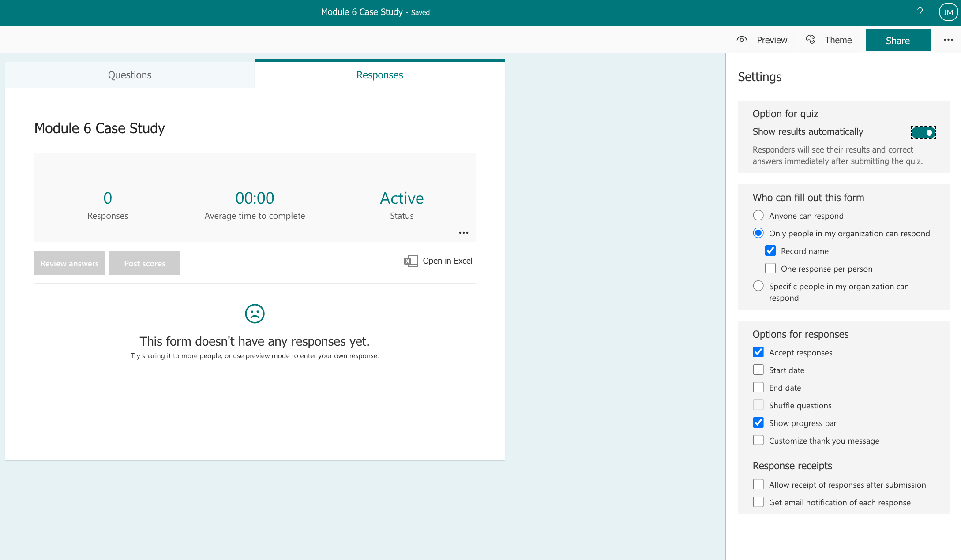Switch to the Questions tab
Screen dimensions: 961x560
(130, 75)
